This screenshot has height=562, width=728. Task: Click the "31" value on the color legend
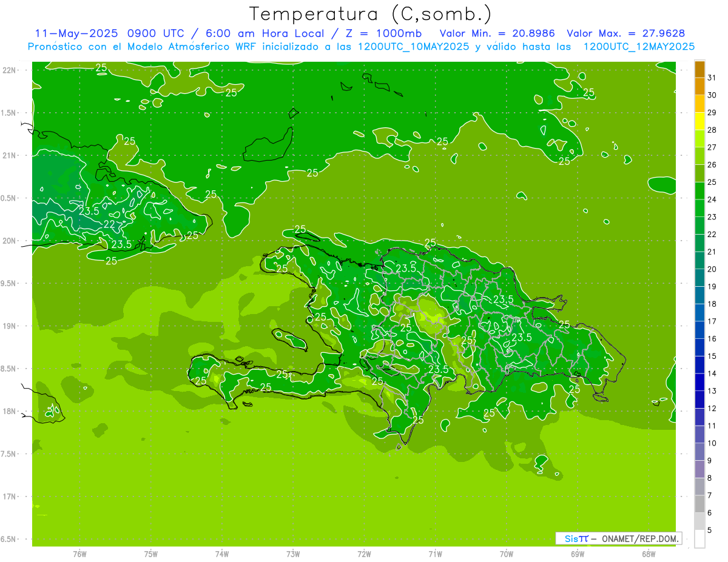[712, 78]
